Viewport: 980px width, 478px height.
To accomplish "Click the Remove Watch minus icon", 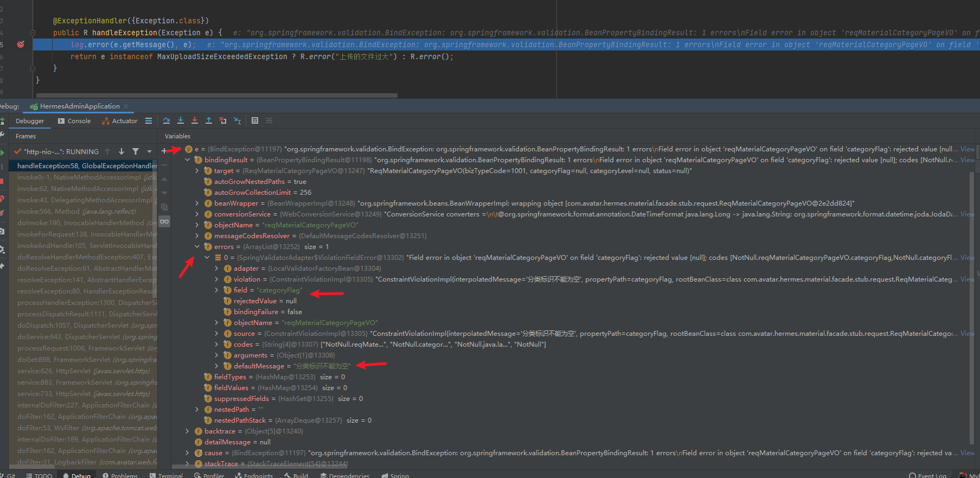I will pyautogui.click(x=164, y=165).
